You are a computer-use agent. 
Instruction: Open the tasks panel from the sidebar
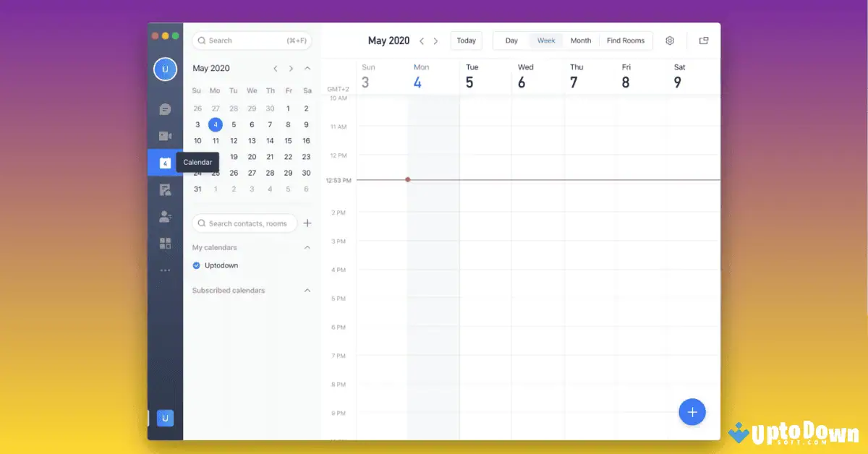coord(165,189)
